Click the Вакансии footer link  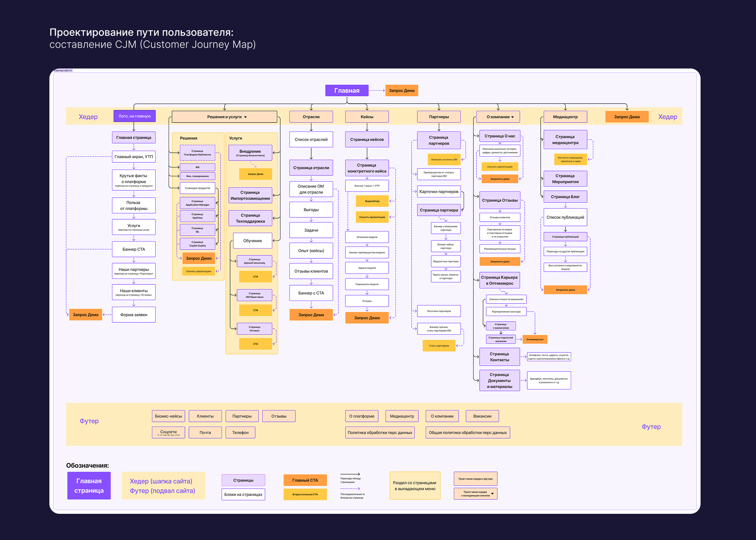coord(482,416)
